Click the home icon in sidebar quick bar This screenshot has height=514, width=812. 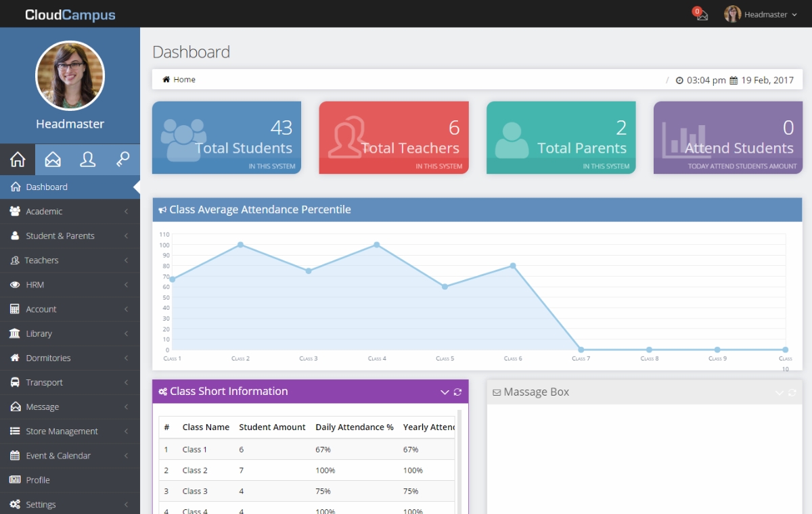tap(18, 160)
